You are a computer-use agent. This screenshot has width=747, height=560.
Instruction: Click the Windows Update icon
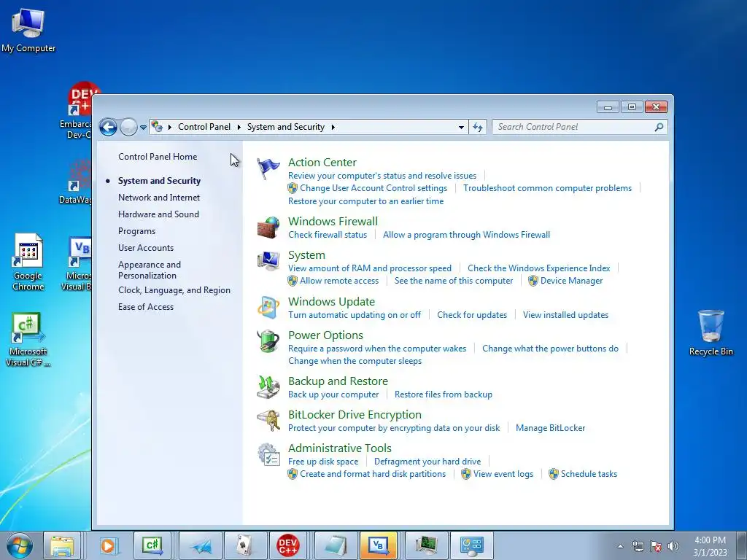268,308
